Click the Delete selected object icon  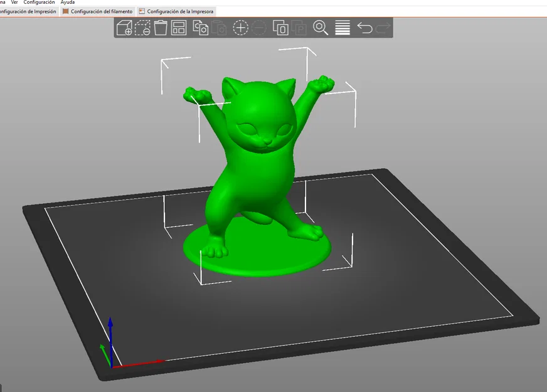click(x=142, y=28)
